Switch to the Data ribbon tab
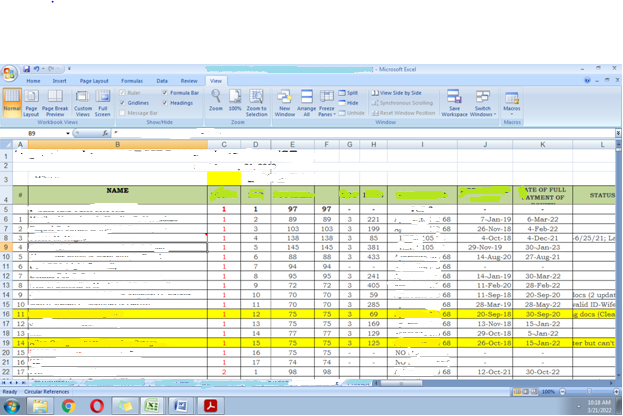The image size is (623, 416). click(x=162, y=81)
